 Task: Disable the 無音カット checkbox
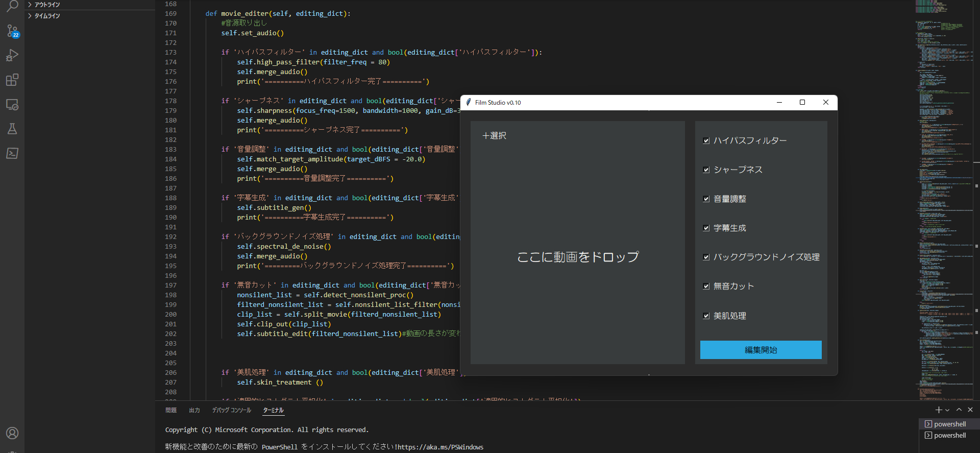tap(706, 287)
